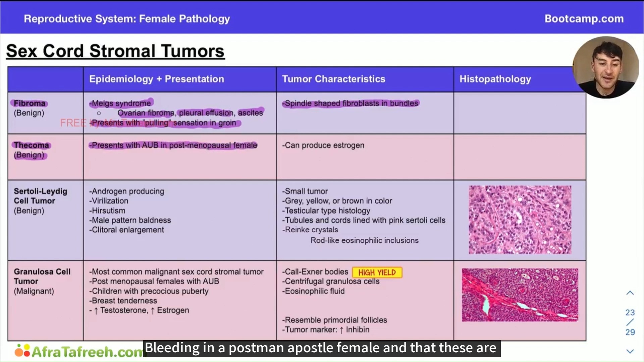Click the Sertoli-Leydig histopathology image

point(520,220)
